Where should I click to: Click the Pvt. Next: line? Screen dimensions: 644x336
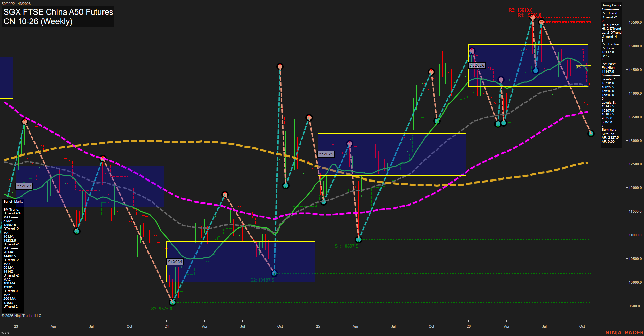click(x=609, y=64)
